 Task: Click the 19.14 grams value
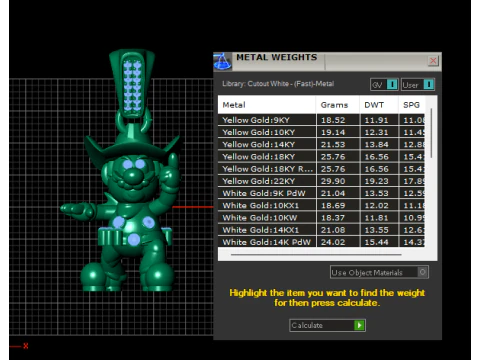pyautogui.click(x=333, y=132)
